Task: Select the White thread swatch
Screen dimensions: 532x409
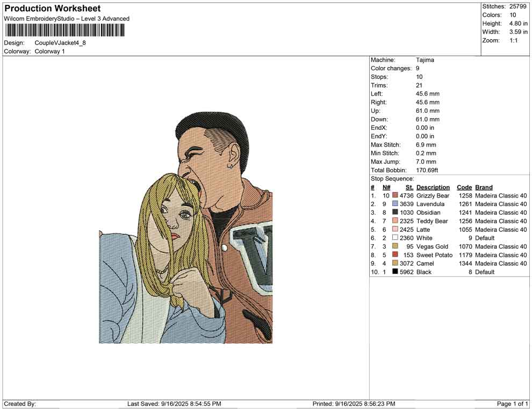Action: (x=395, y=238)
